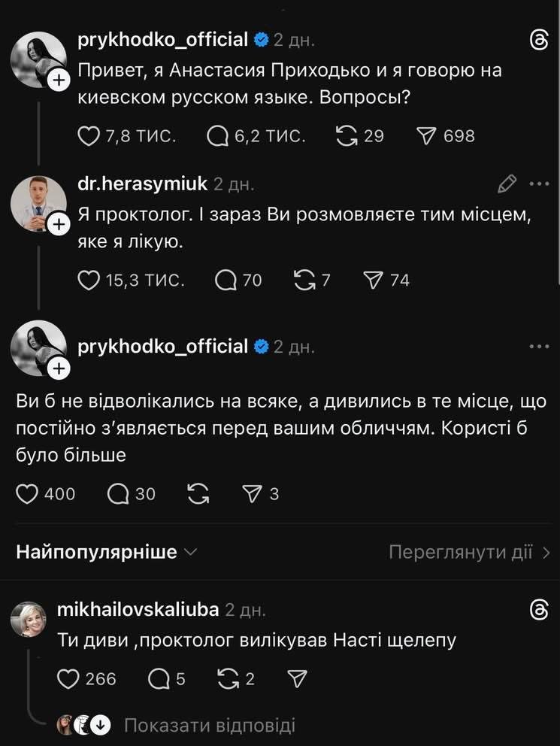The width and height of the screenshot is (560, 746).
Task: Open comments on the Russian-language post
Action: coord(218,136)
